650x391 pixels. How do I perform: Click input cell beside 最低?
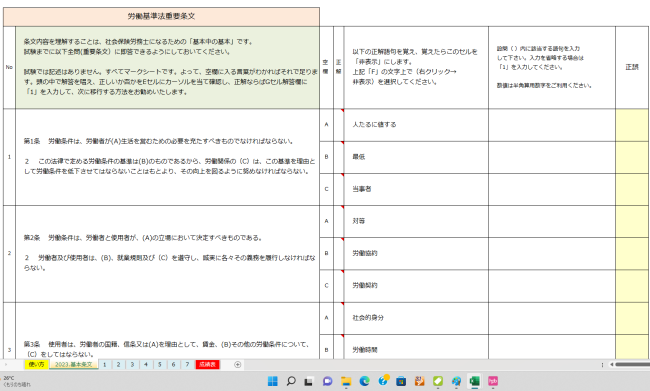click(552, 157)
